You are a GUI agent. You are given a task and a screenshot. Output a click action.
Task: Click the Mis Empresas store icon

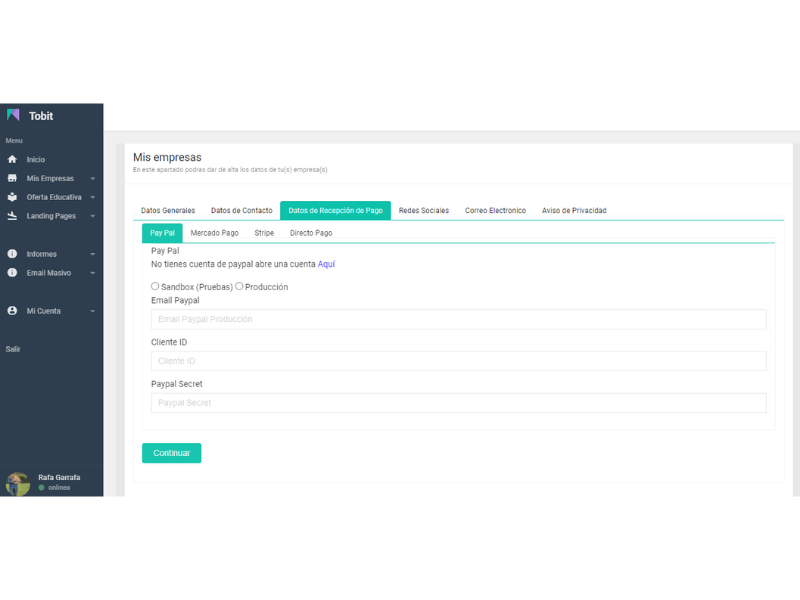click(x=12, y=178)
